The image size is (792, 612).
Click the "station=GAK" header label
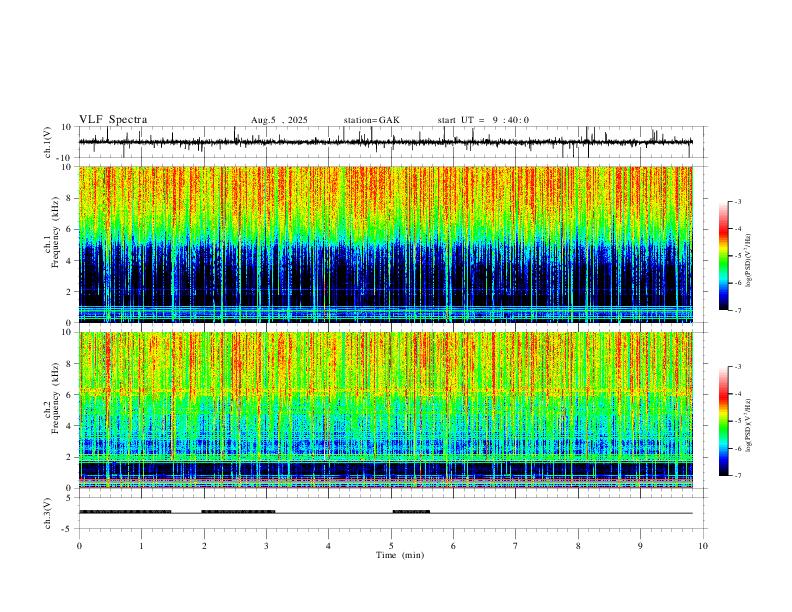371,120
